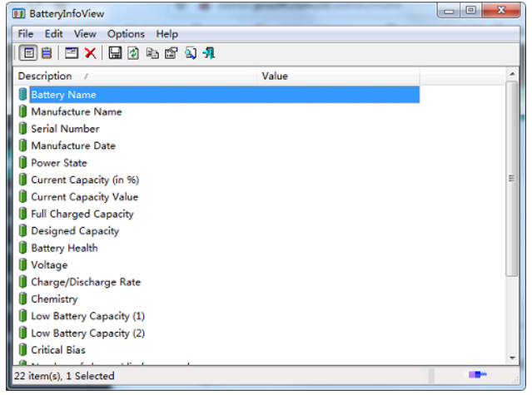Click the Full Charged Capacity battery icon
The image size is (532, 395).
point(22,214)
